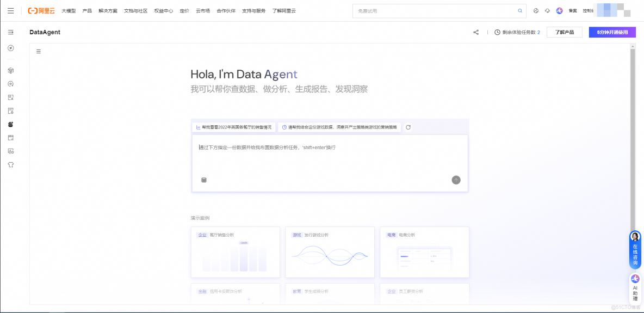Open the 解决方案 menu
Screen dimensions: 644x313
pyautogui.click(x=108, y=11)
